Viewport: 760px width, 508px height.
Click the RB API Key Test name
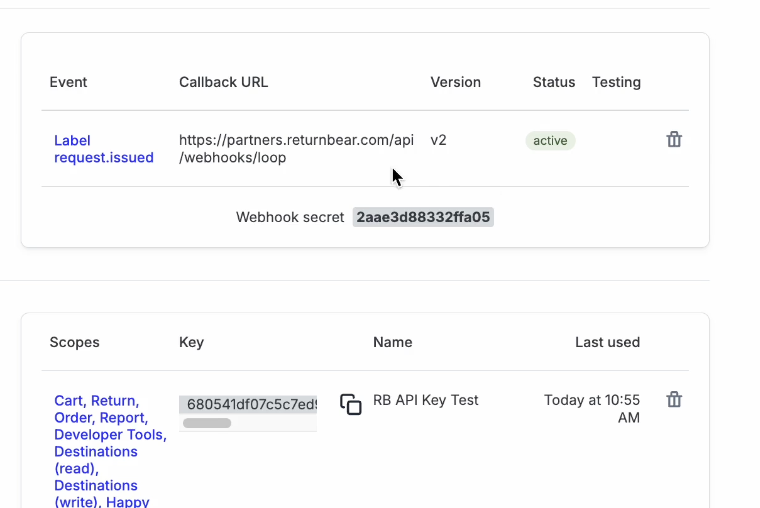[426, 400]
